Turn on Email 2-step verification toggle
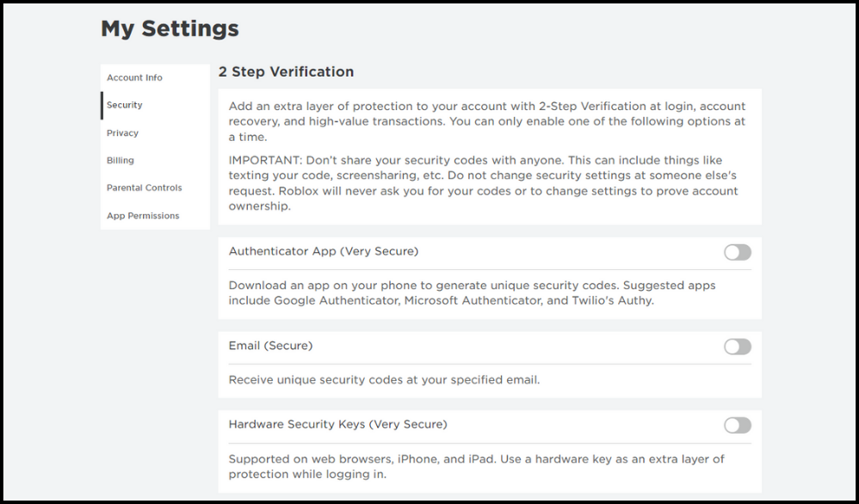859x504 pixels. (x=738, y=347)
